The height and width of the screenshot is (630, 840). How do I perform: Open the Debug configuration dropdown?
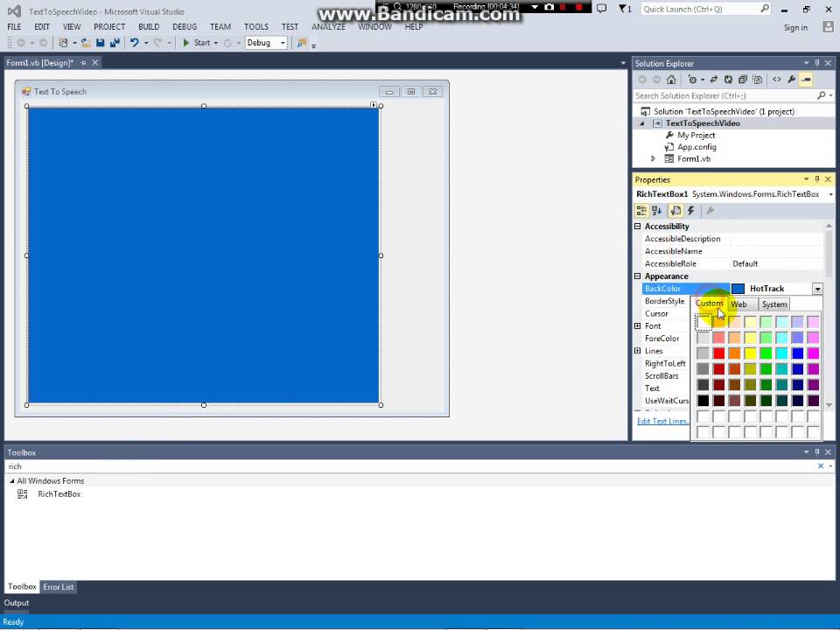pyautogui.click(x=283, y=43)
